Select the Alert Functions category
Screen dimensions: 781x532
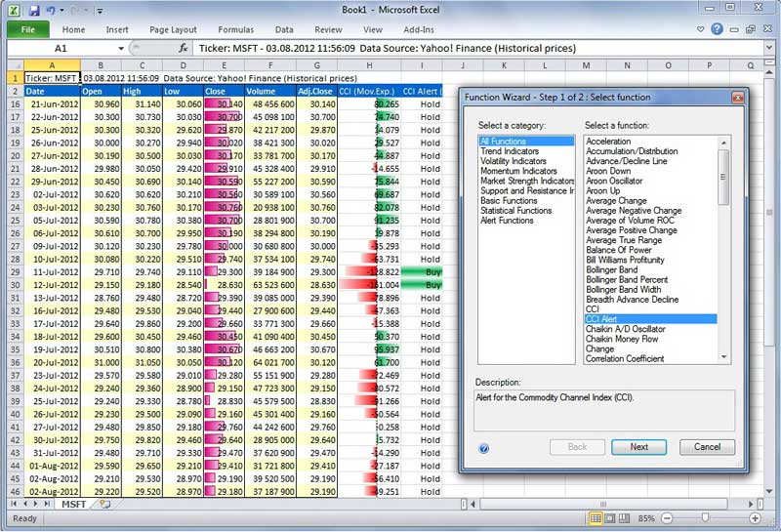(x=507, y=221)
